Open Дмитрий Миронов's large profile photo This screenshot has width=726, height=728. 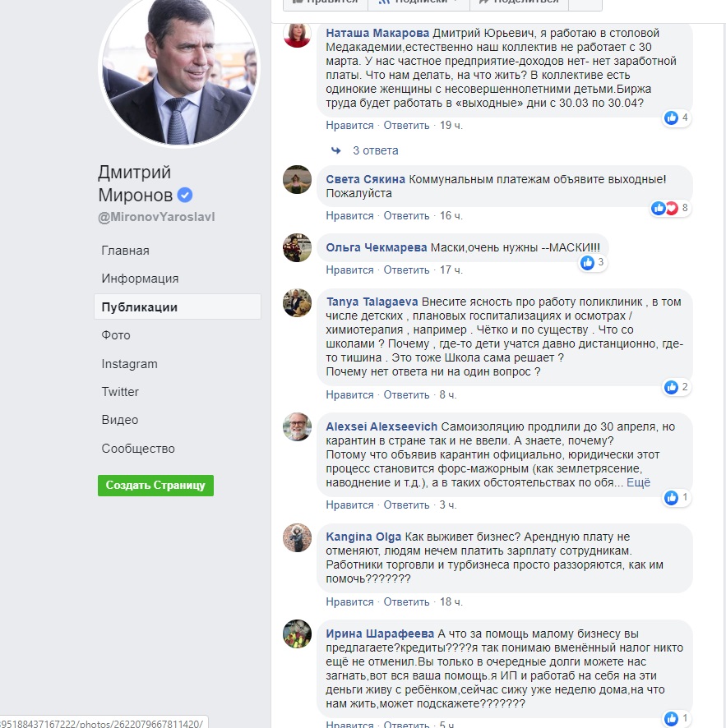179,70
